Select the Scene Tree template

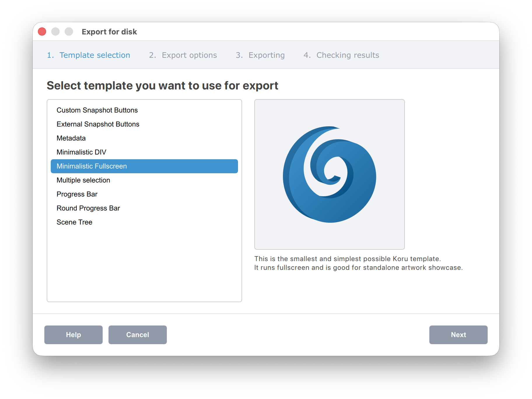pyautogui.click(x=144, y=222)
